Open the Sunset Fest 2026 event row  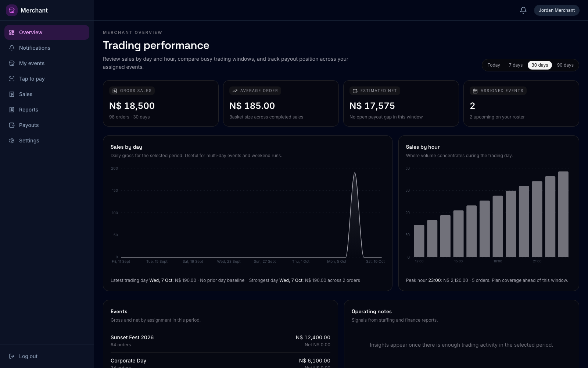[220, 341]
